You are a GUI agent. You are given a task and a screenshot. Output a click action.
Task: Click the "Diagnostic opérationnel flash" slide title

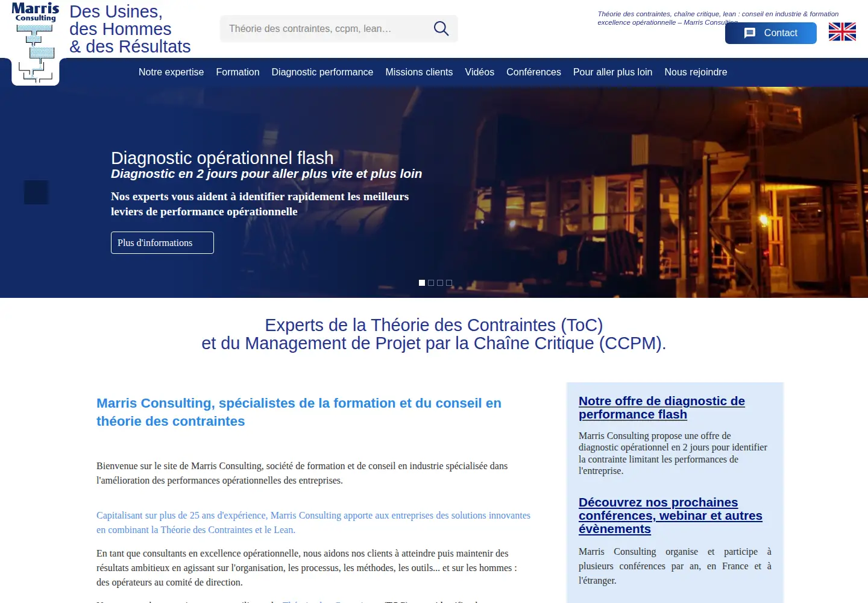[x=222, y=158]
